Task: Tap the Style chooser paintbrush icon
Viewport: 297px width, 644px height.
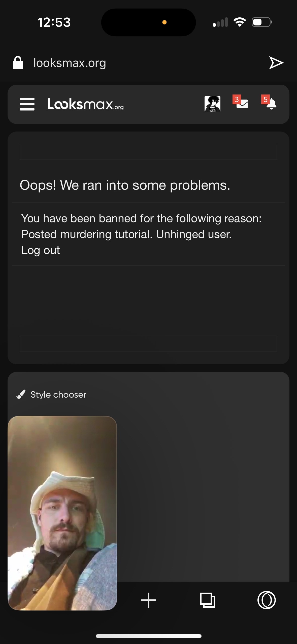Action: pyautogui.click(x=21, y=394)
